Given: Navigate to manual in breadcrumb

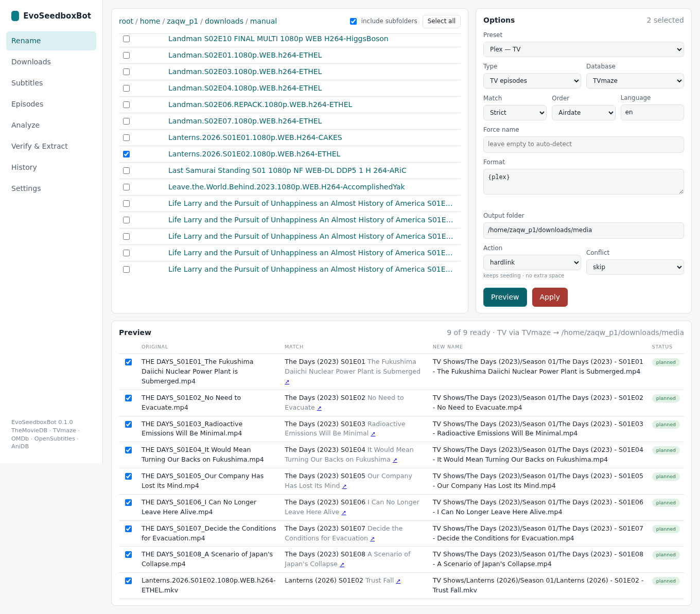Looking at the screenshot, I should 264,21.
